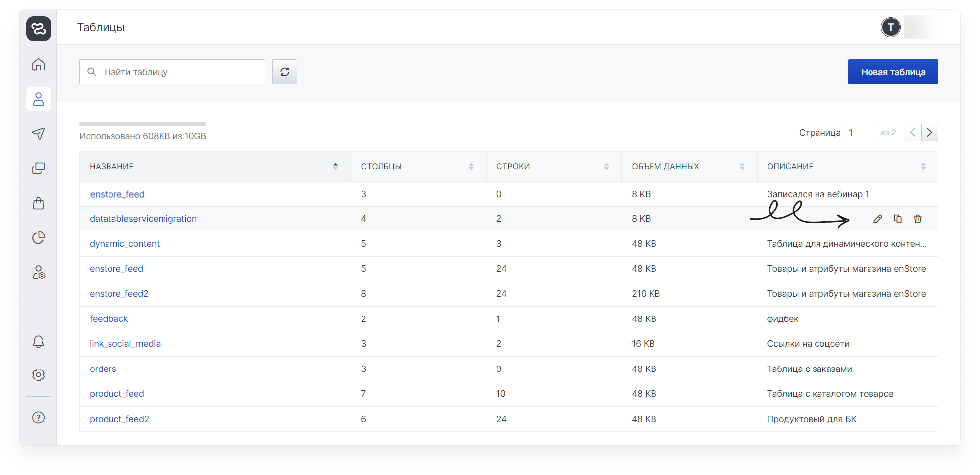
Task: Click description Записался на вебинар 1
Action: coord(818,194)
